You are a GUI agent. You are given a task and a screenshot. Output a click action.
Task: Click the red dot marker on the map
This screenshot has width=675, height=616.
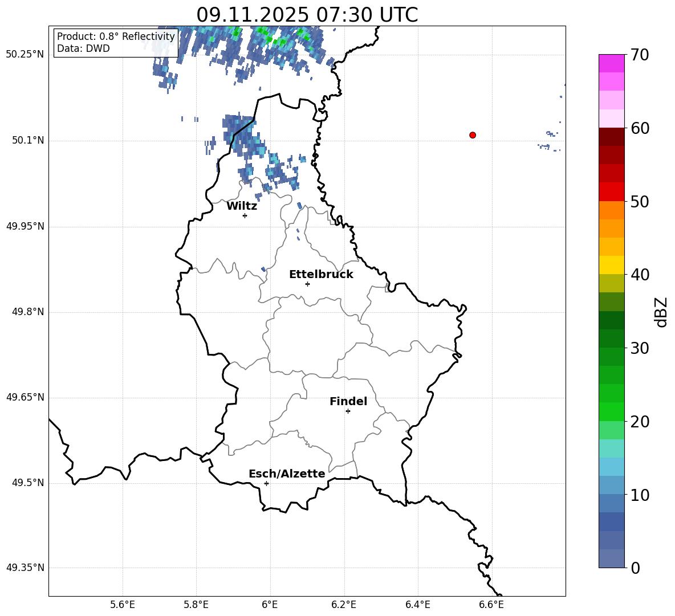pos(473,135)
